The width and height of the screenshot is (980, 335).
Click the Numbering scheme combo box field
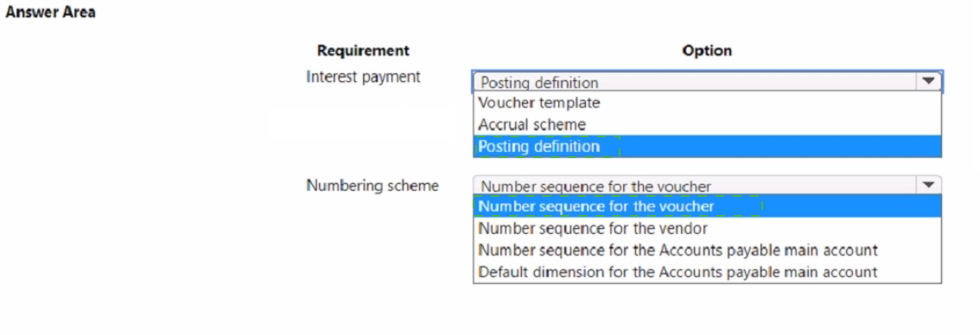point(707,186)
